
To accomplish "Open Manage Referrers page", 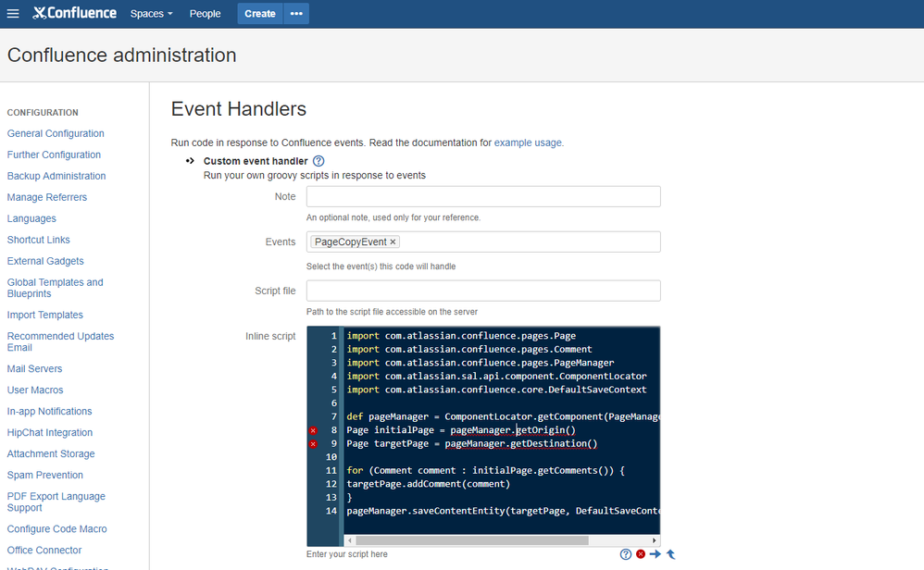I will tap(46, 197).
